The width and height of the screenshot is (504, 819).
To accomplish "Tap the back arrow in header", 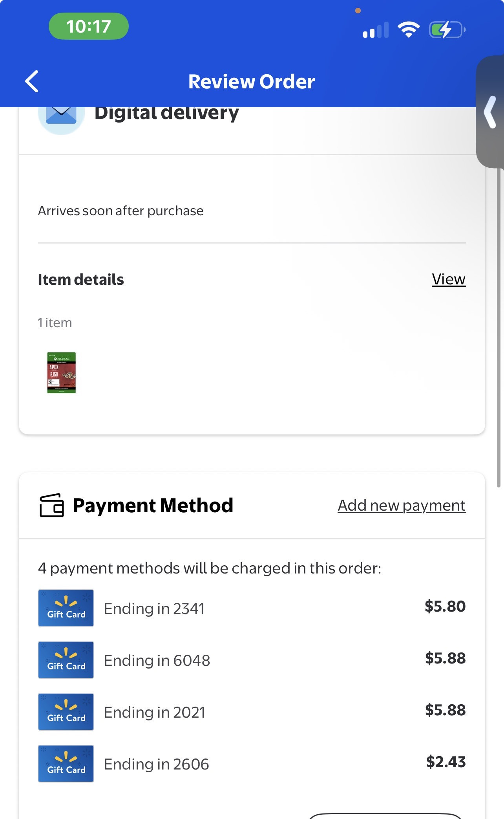I will tap(32, 81).
